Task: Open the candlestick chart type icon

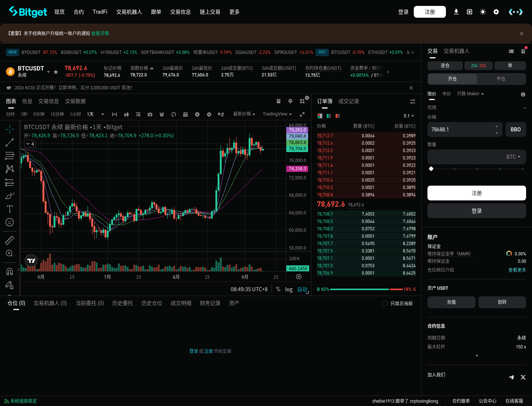Action: pos(126,114)
